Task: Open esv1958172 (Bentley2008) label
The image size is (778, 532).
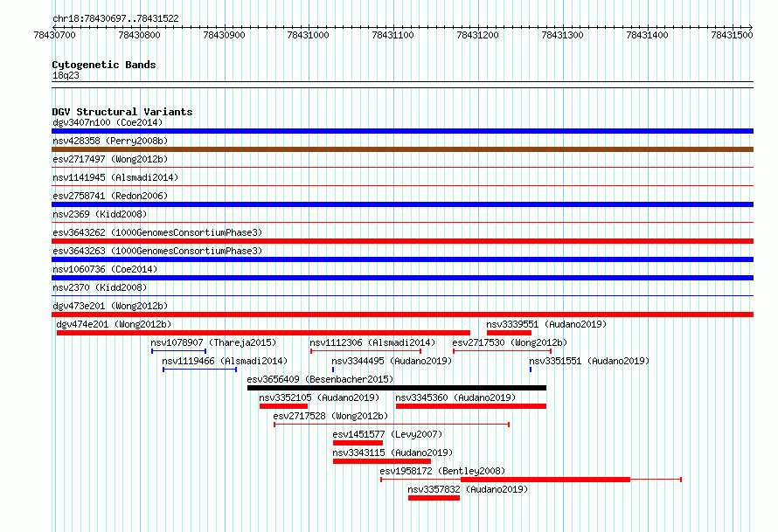Action: pos(442,471)
